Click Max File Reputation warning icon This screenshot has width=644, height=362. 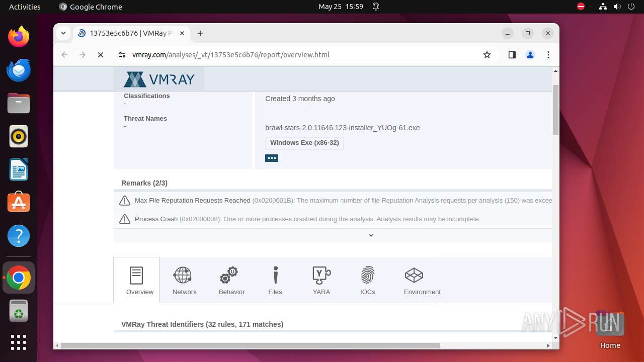(x=125, y=201)
